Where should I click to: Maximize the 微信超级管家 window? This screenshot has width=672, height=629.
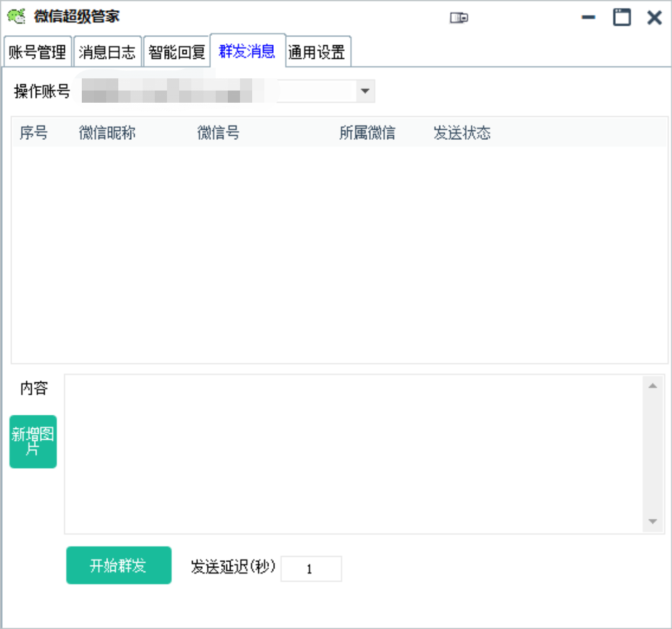click(621, 18)
